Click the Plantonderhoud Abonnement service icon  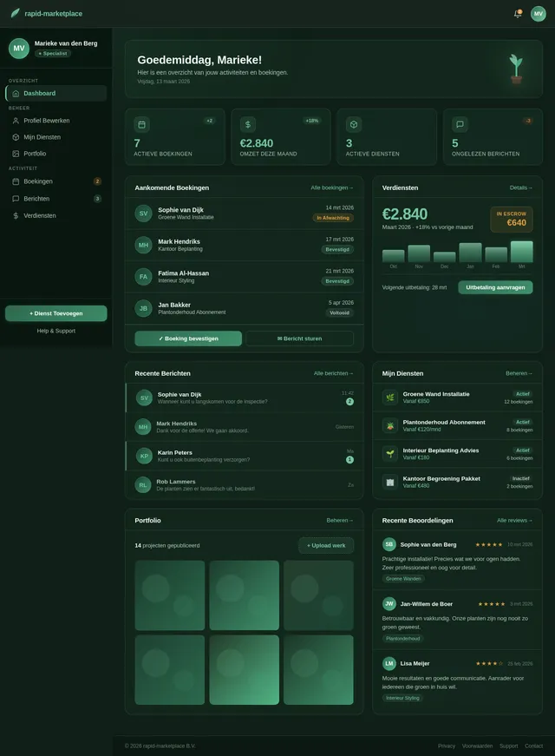(x=390, y=425)
